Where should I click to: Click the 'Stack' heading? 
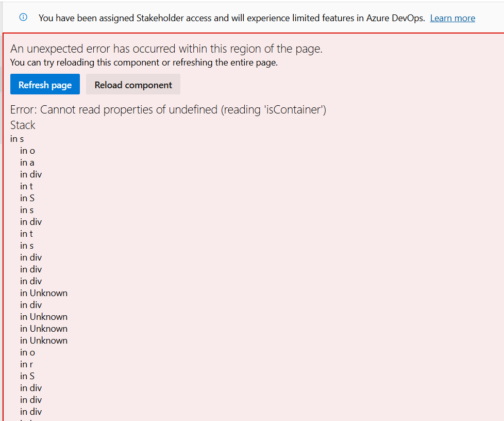[23, 125]
